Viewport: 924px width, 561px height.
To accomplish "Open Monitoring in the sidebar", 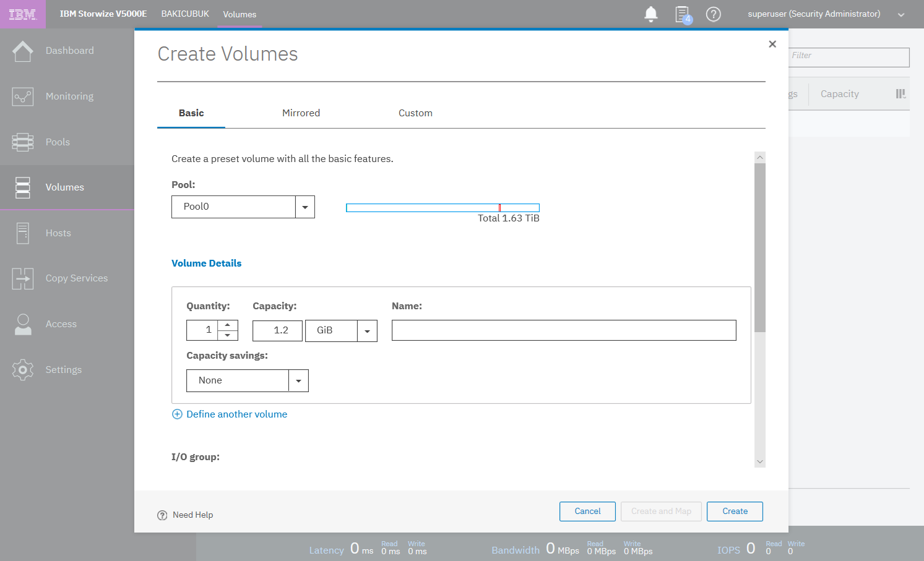I will pyautogui.click(x=67, y=96).
